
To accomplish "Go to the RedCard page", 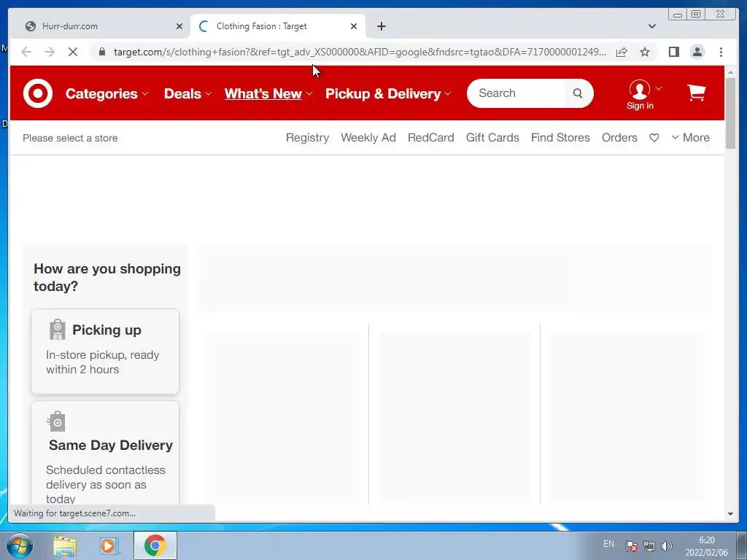I will [x=430, y=138].
